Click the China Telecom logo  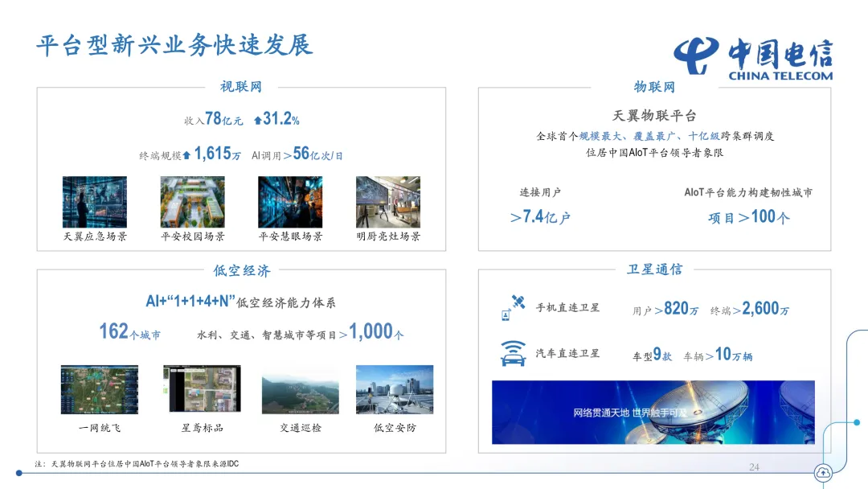tap(753, 59)
